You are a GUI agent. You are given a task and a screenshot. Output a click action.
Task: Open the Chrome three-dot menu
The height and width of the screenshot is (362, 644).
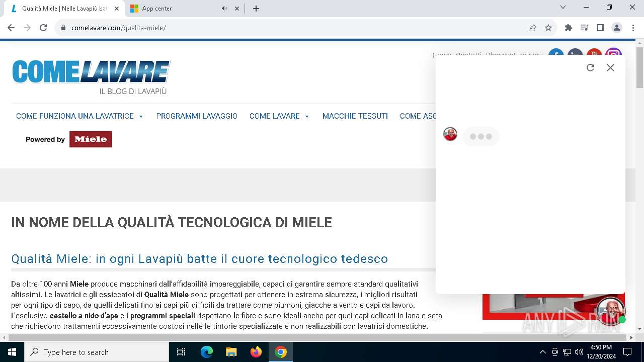point(633,28)
